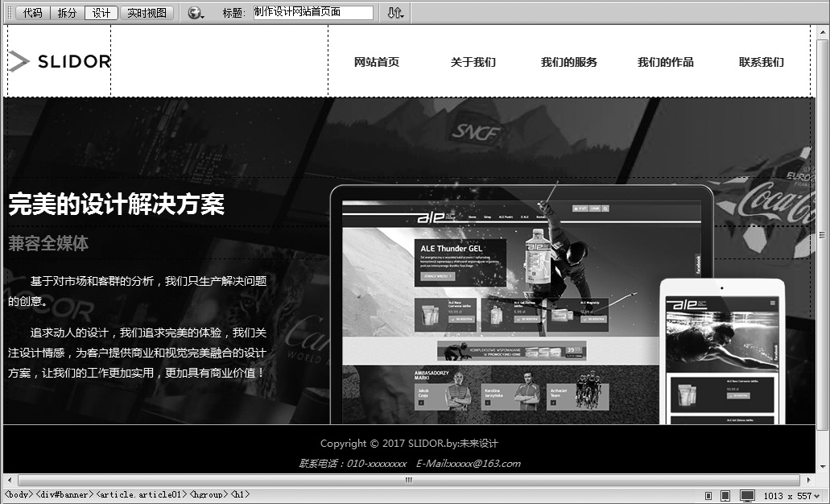The width and height of the screenshot is (830, 504).
Task: Select the tablet mockup image
Action: [x=722, y=352]
